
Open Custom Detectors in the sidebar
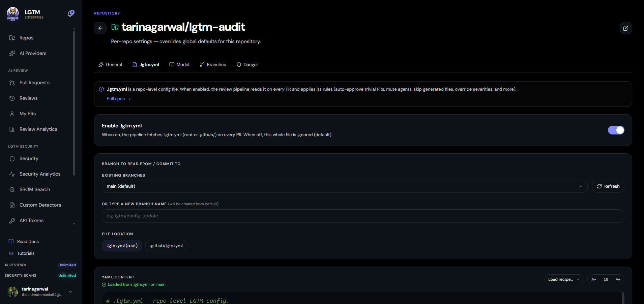39,205
